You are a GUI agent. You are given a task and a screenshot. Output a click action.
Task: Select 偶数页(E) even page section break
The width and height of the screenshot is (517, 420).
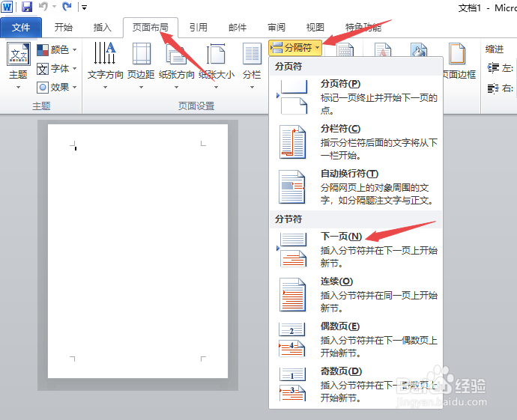[x=356, y=340]
